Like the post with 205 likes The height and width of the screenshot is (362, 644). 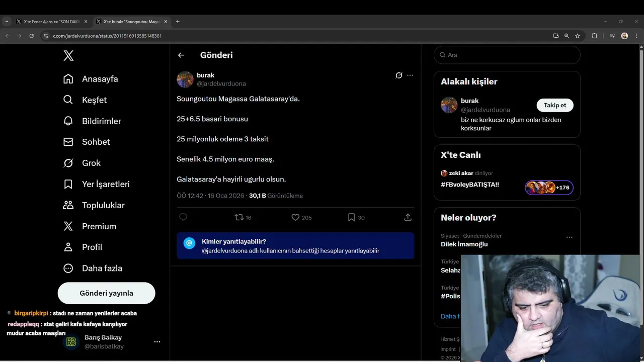[301, 217]
